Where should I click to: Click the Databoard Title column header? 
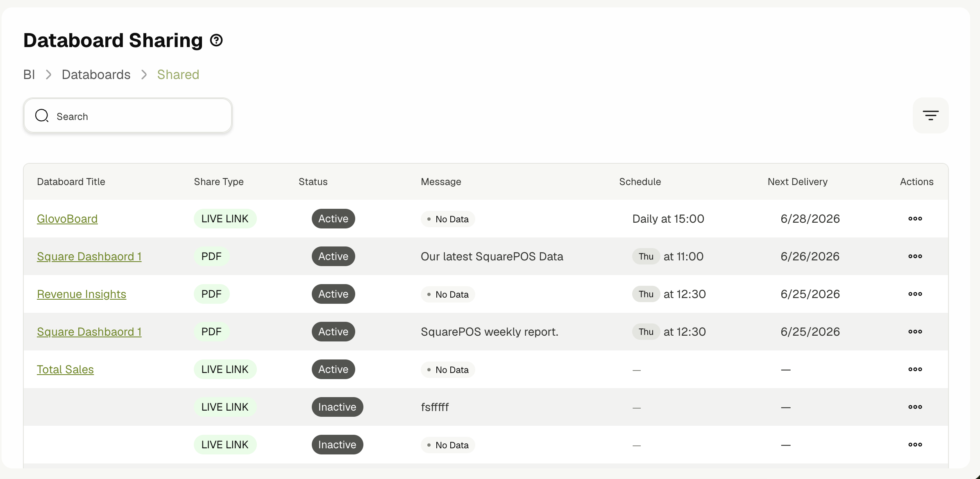pos(71,182)
